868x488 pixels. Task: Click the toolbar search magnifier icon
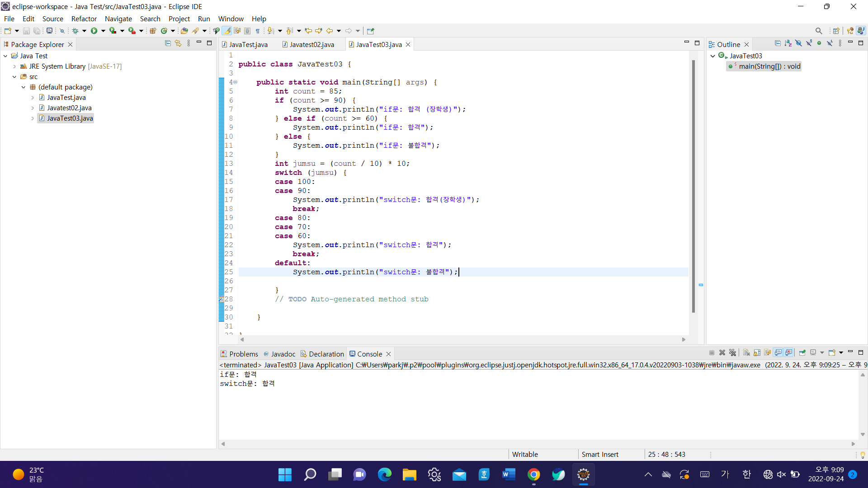[x=819, y=31]
